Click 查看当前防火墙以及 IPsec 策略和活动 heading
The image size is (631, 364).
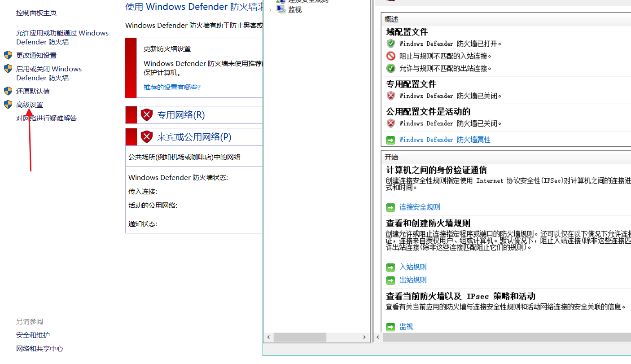[x=460, y=296]
